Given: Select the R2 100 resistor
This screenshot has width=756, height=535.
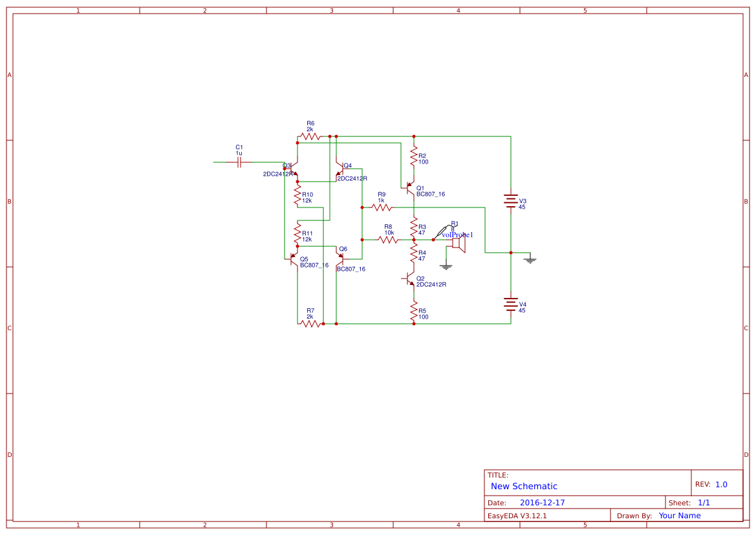Looking at the screenshot, I should tap(414, 156).
